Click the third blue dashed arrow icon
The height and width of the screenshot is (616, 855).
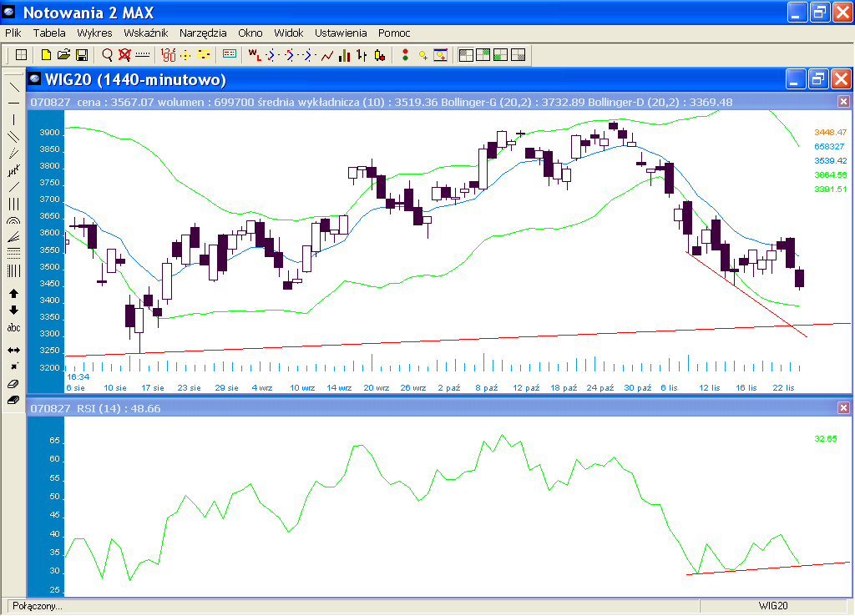click(309, 55)
